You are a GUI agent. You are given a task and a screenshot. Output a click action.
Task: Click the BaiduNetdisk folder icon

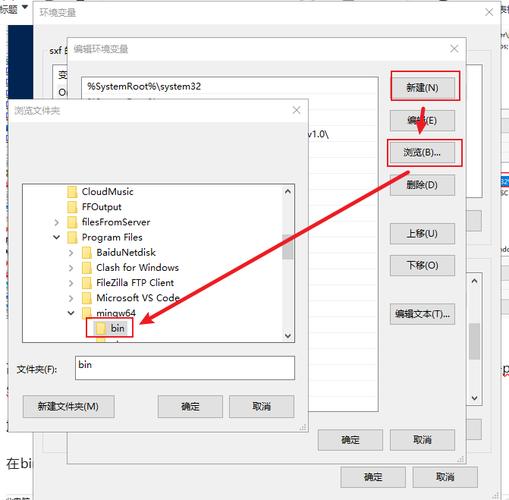pyautogui.click(x=87, y=253)
